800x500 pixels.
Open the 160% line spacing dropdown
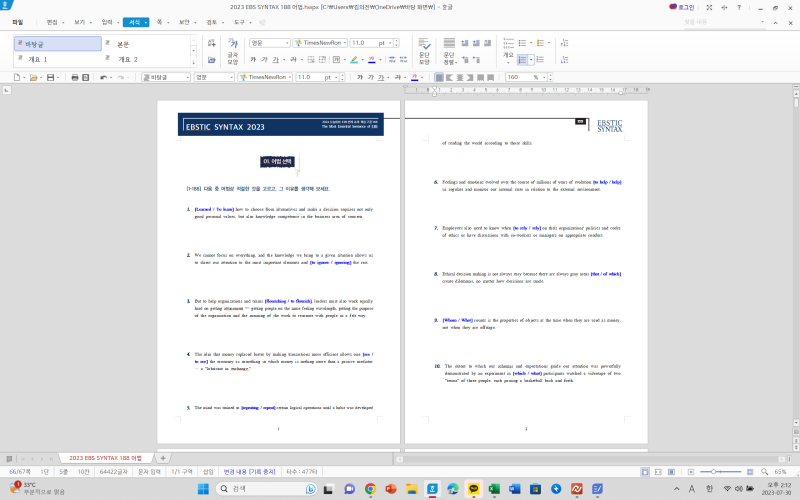pyautogui.click(x=547, y=77)
